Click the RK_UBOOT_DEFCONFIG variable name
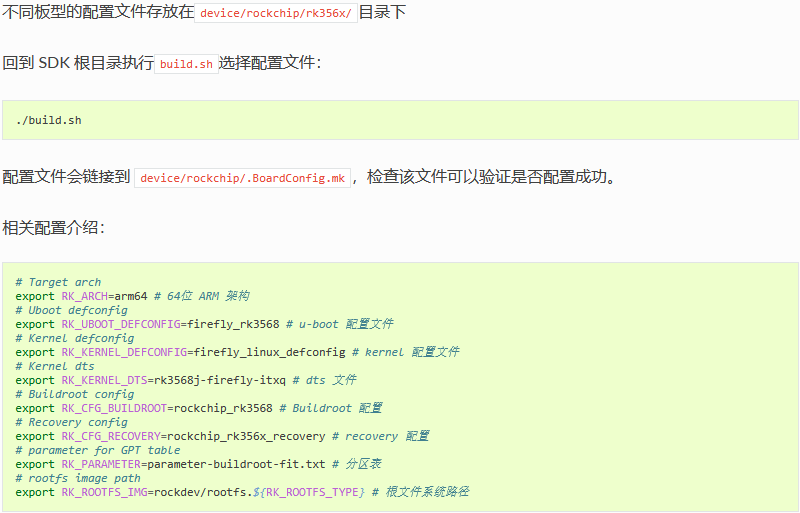This screenshot has height=513, width=800. pos(121,325)
